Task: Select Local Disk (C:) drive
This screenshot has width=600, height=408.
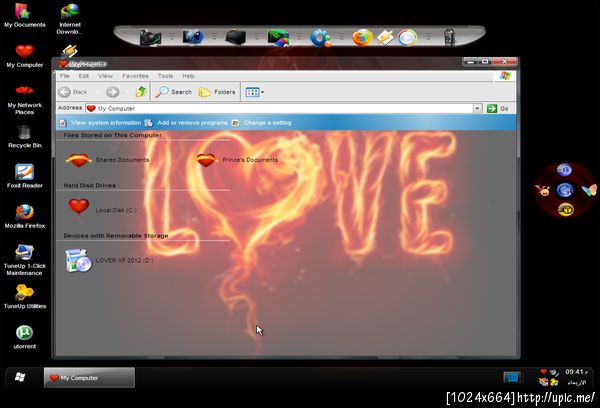Action: click(102, 207)
